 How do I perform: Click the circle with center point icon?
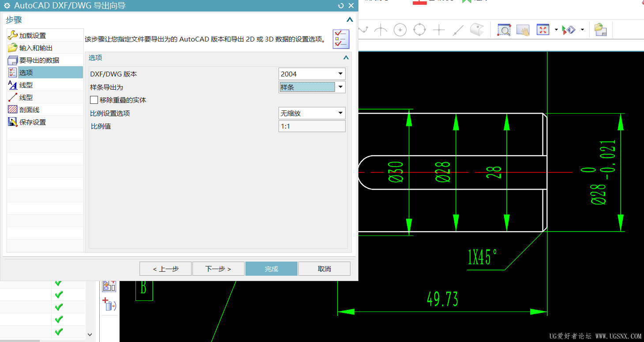pyautogui.click(x=400, y=30)
